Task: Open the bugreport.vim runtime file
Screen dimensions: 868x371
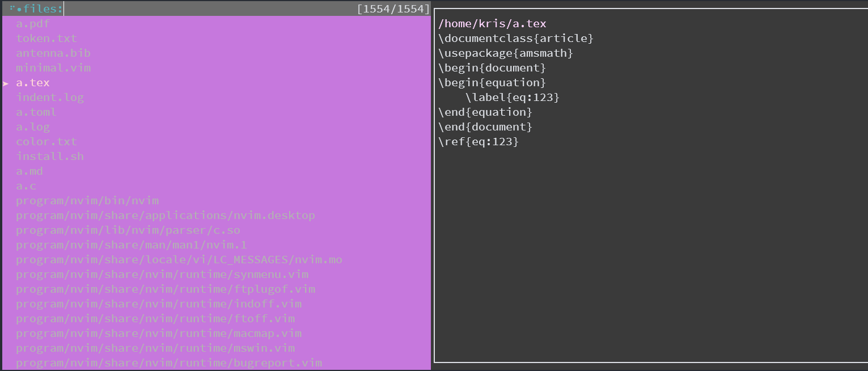Action: [167, 362]
